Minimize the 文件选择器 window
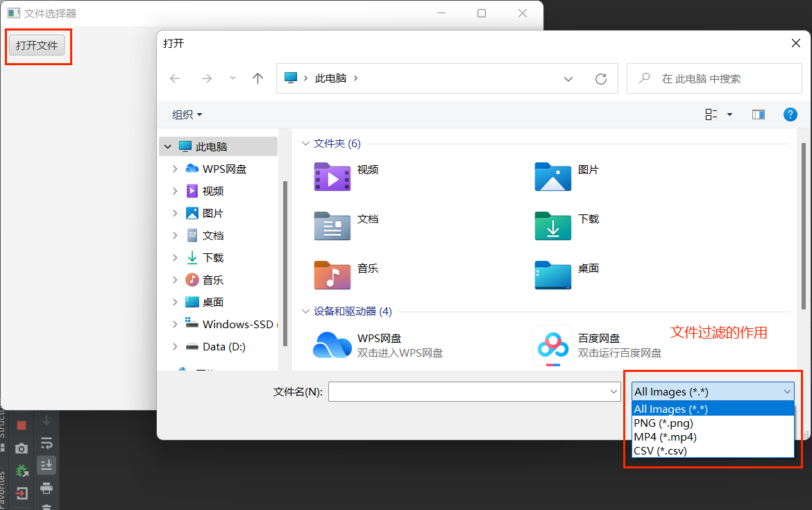812x510 pixels. 441,13
